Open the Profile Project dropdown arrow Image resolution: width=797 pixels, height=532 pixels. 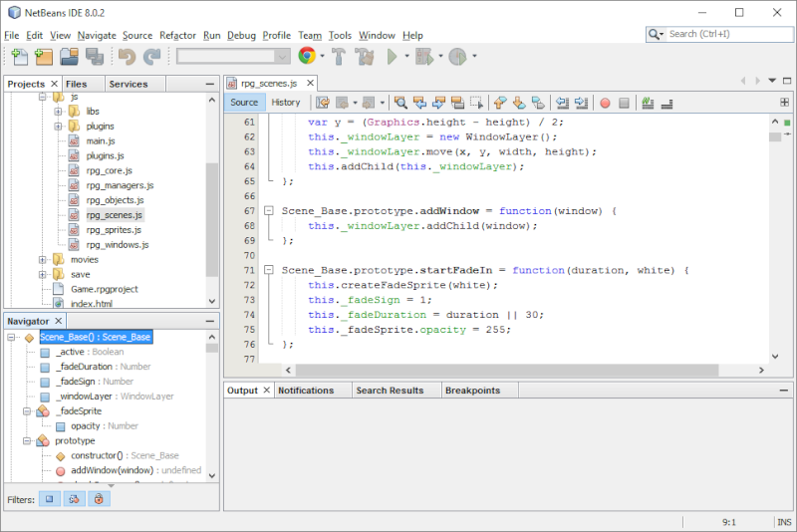[x=474, y=56]
